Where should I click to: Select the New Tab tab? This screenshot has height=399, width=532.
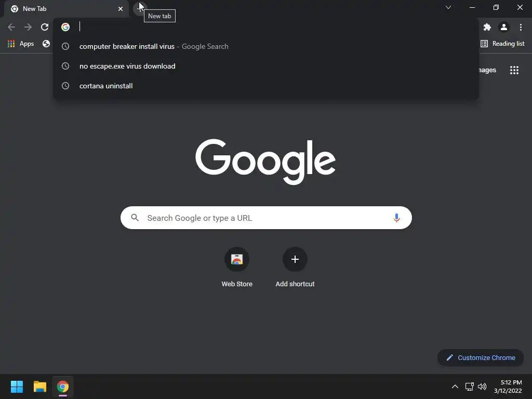coord(66,9)
